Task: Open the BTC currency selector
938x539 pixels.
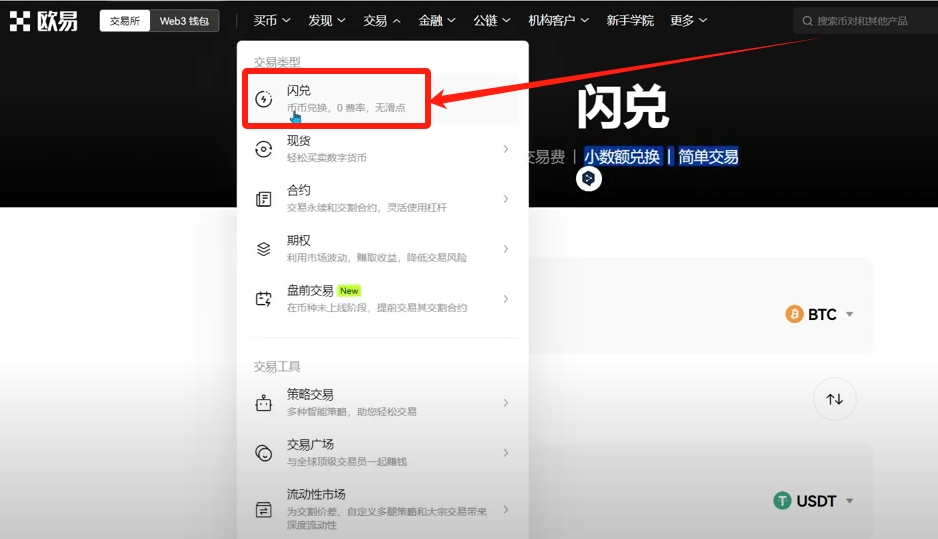Action: [x=820, y=314]
